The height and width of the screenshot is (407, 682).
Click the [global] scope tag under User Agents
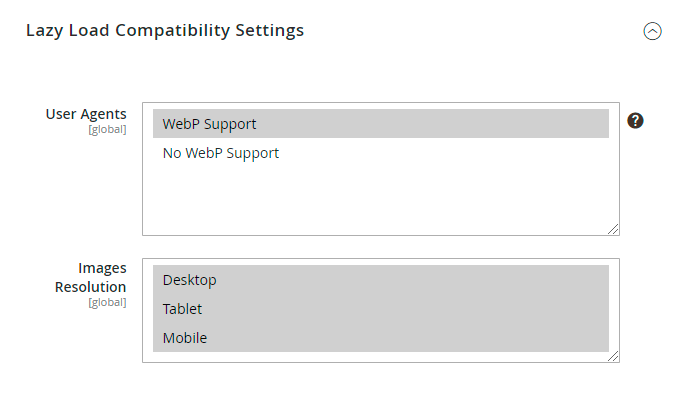107,130
